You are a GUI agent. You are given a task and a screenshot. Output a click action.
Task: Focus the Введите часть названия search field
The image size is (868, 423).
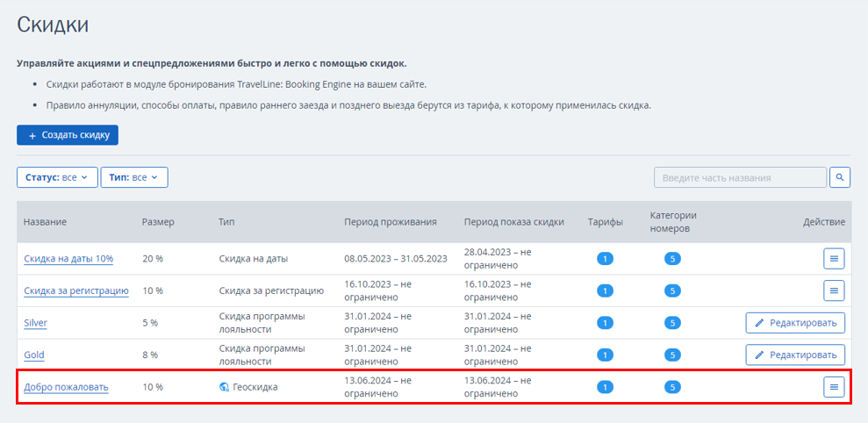tap(740, 178)
